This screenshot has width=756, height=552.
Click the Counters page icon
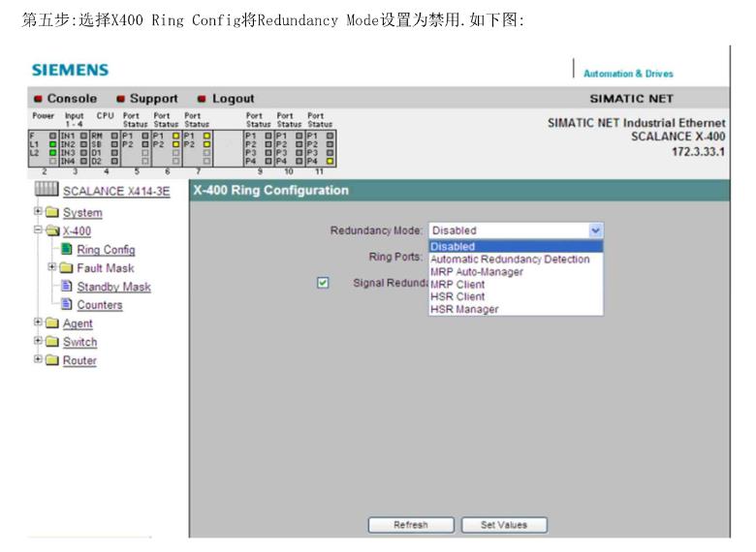(x=67, y=305)
